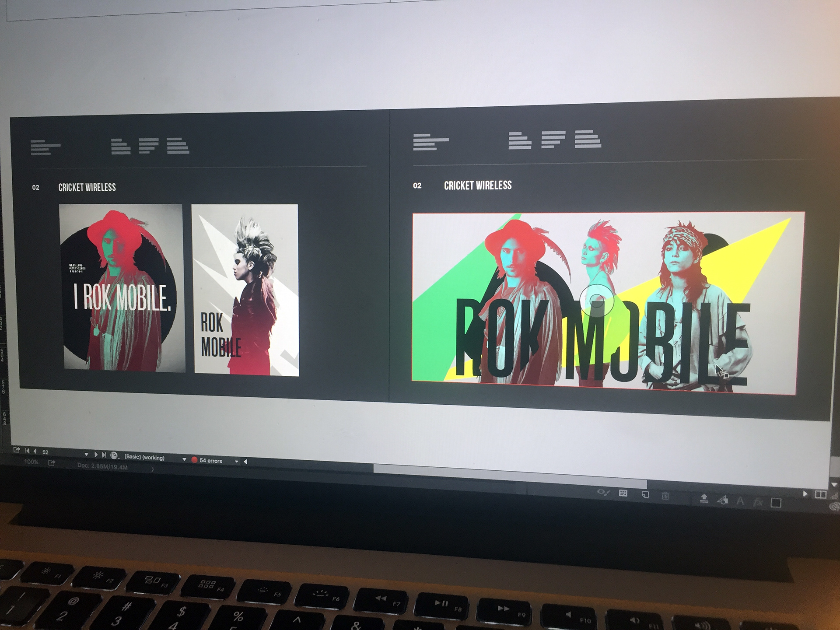Screen dimensions: 840x630
Task: Jump to the last page
Action: [104, 455]
